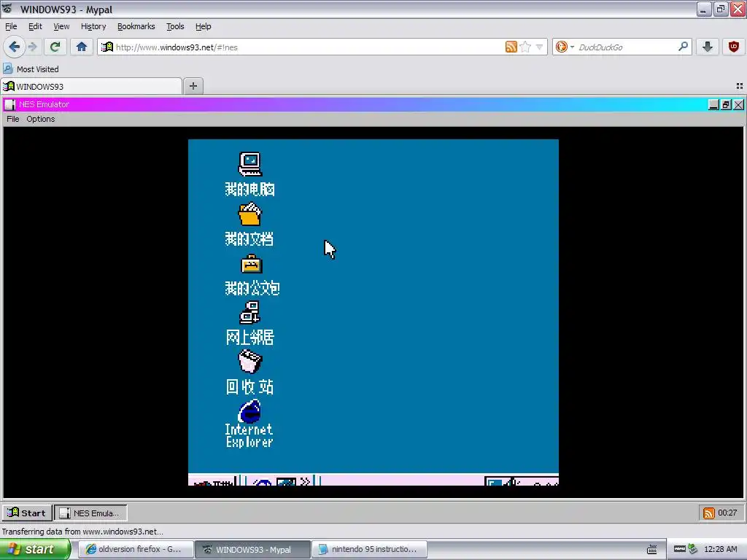Click the keyboard icon in system tray
747x560 pixels.
click(x=651, y=550)
